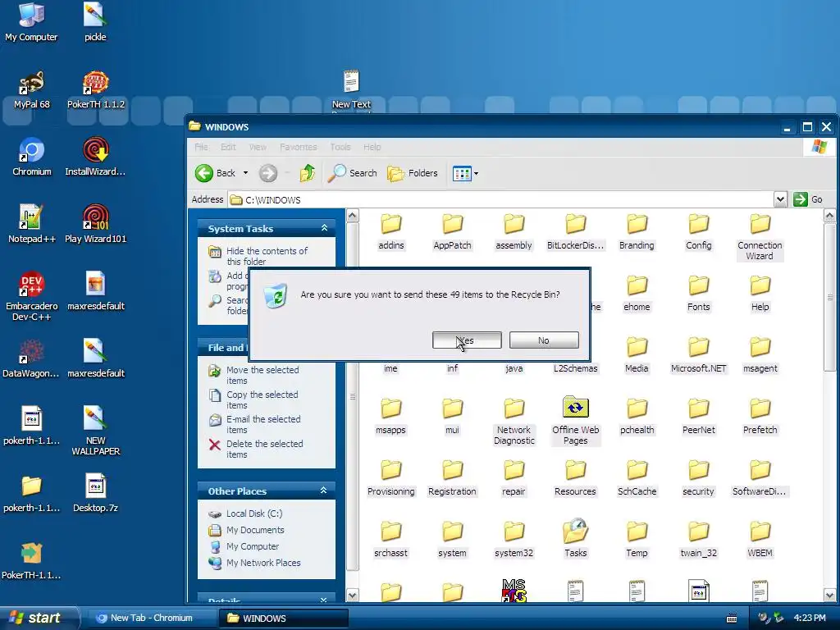Go up one folder level icon
Image resolution: width=840 pixels, height=630 pixels.
point(308,173)
